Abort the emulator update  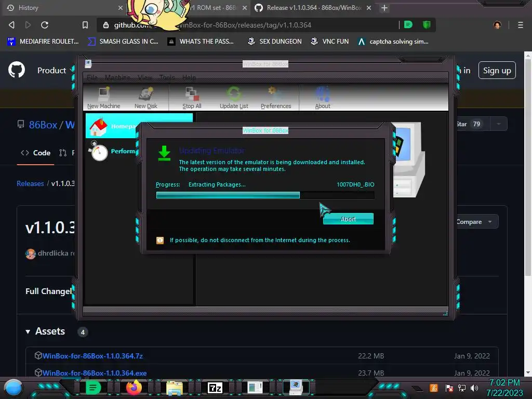coord(348,219)
